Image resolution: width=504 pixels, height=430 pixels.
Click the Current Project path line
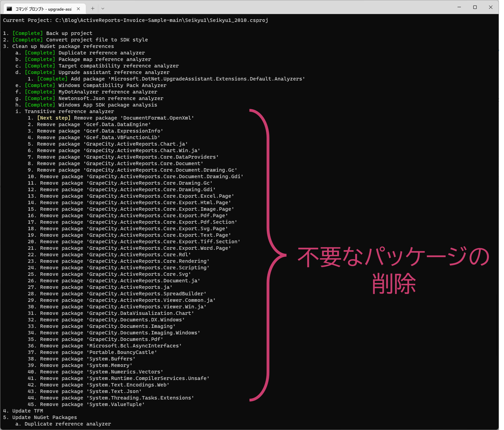(136, 20)
